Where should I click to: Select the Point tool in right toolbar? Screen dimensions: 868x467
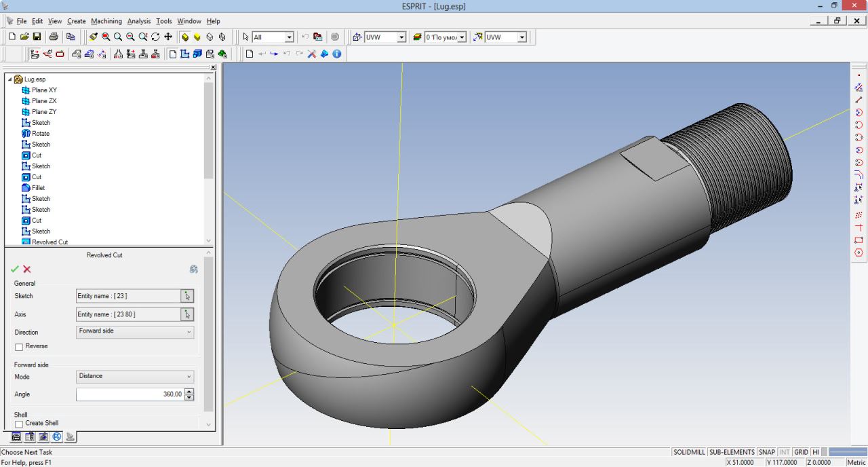tap(859, 75)
